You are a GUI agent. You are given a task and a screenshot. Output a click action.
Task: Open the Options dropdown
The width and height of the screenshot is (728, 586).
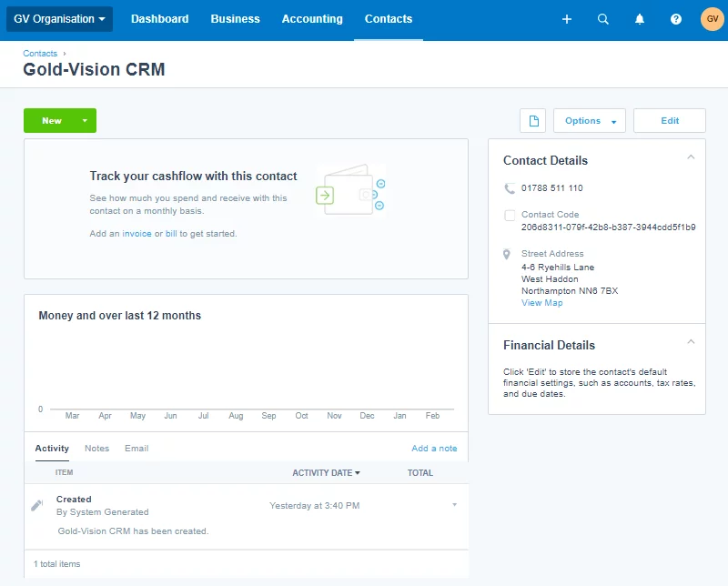[x=590, y=121]
